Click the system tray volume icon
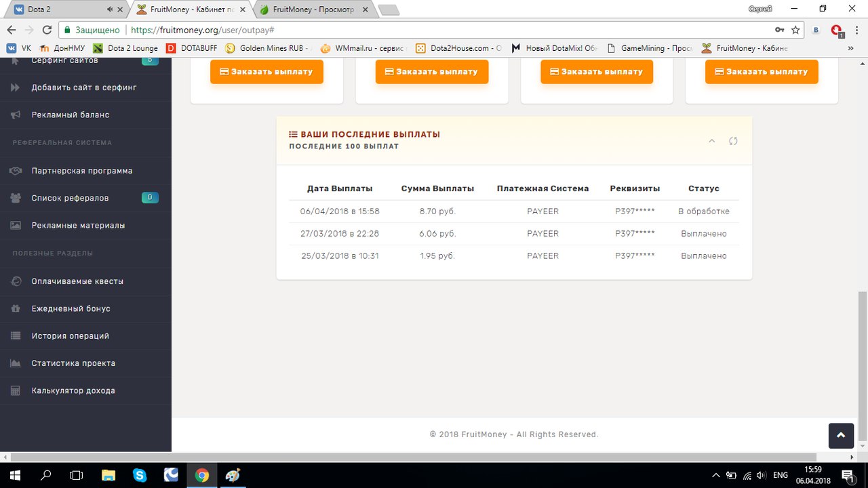Screen dimensions: 868x488 tap(761, 475)
